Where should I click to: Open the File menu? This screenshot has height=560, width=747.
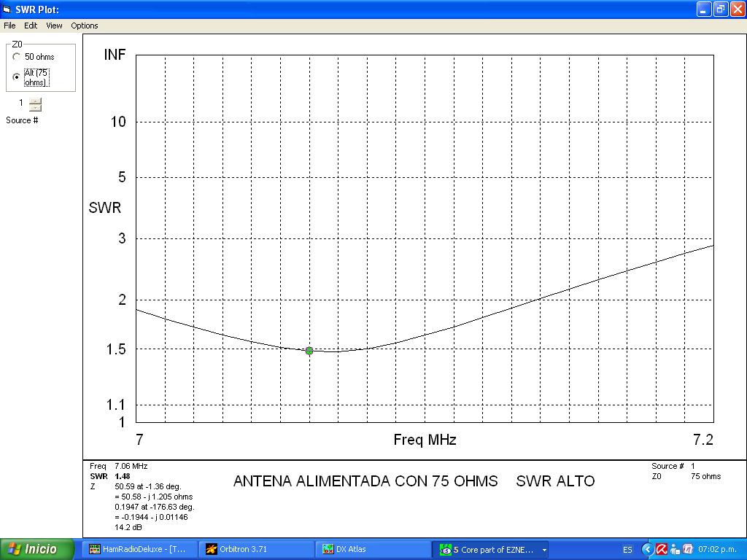(x=9, y=26)
